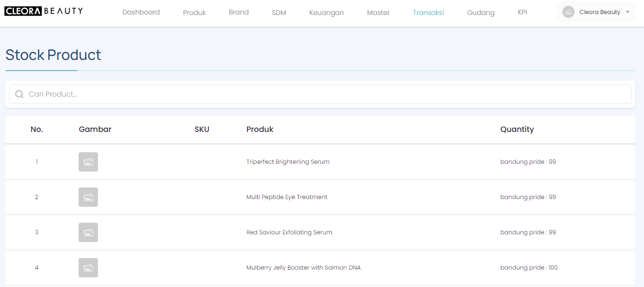Open the KPI menu

tap(522, 13)
